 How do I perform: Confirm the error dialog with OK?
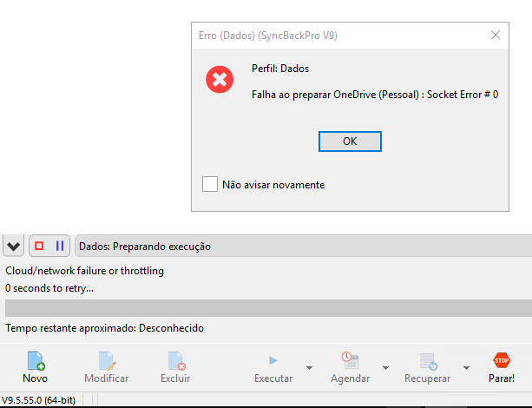(x=350, y=141)
